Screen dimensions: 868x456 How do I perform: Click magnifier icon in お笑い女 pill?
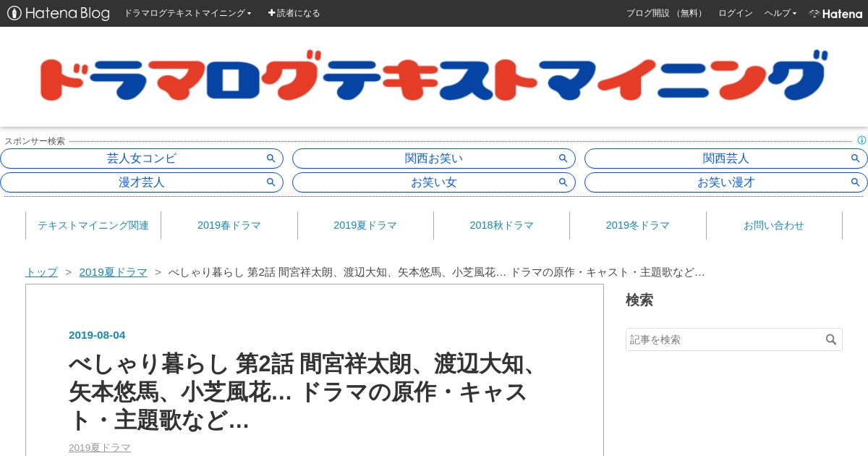tap(563, 182)
